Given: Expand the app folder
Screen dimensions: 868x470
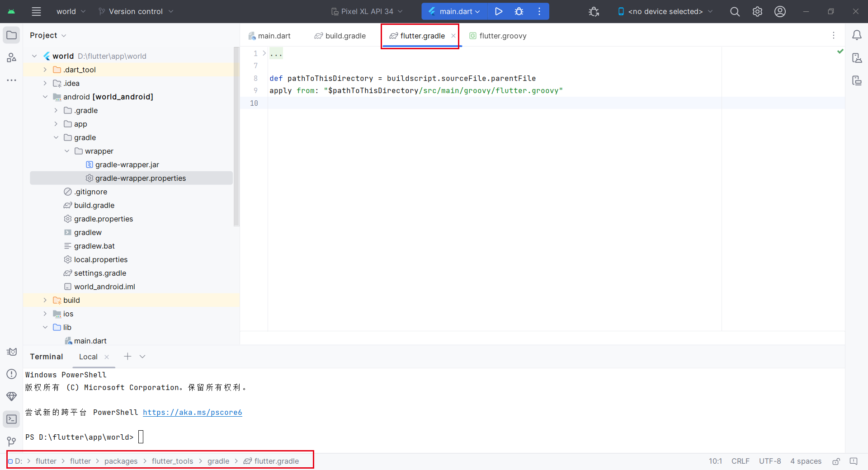Looking at the screenshot, I should [x=56, y=124].
